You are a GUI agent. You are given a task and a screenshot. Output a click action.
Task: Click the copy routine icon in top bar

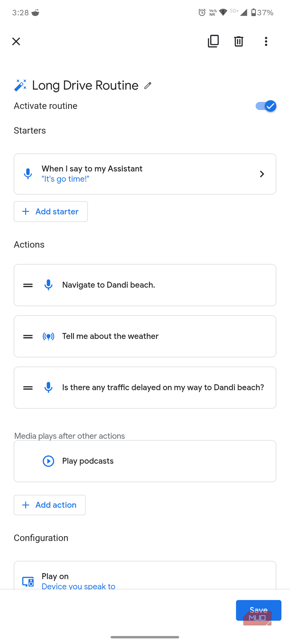click(x=213, y=41)
